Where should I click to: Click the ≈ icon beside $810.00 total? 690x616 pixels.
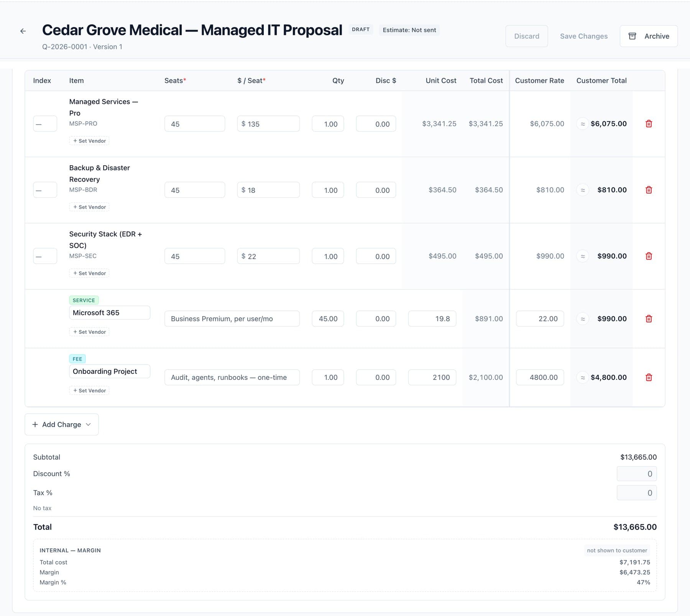tap(583, 190)
